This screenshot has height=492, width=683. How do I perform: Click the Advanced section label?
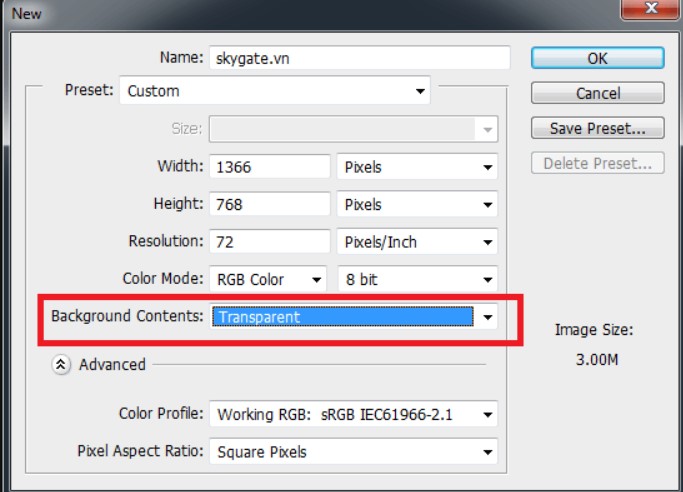pos(112,364)
